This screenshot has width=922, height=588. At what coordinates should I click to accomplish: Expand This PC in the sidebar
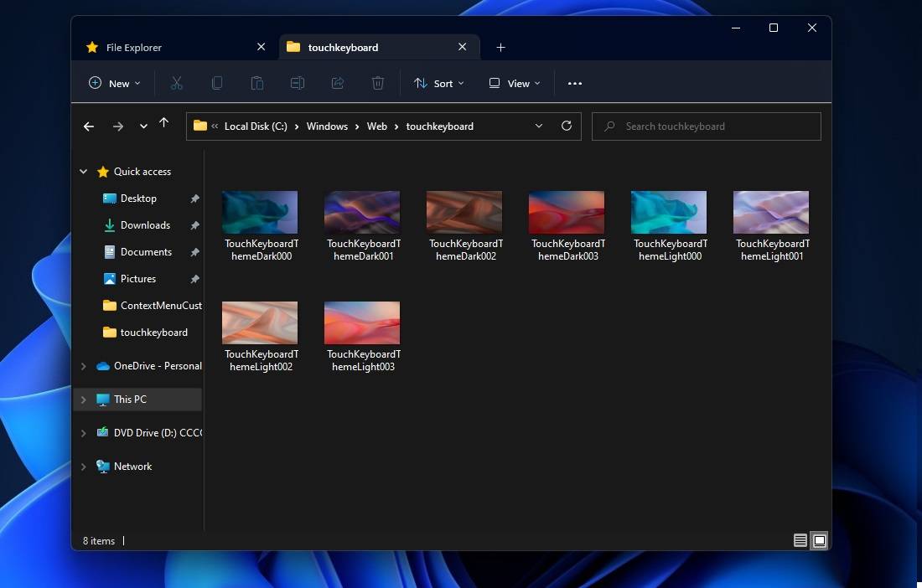click(83, 400)
